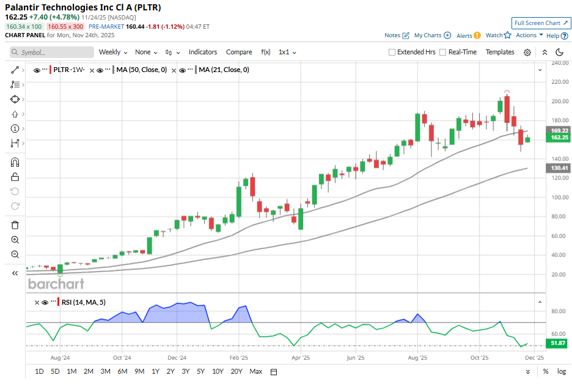Select the 6M time range
Screen dimensions: 572x392
pyautogui.click(x=122, y=371)
